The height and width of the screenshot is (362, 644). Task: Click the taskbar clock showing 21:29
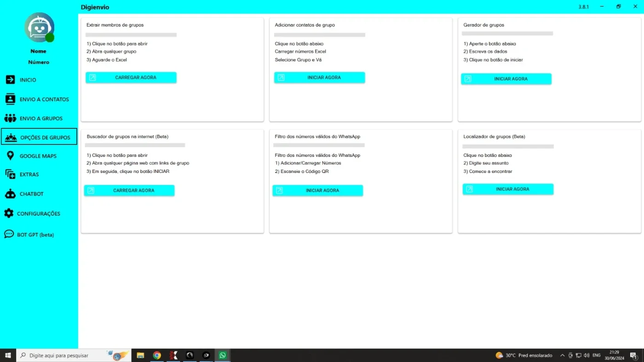click(x=614, y=355)
